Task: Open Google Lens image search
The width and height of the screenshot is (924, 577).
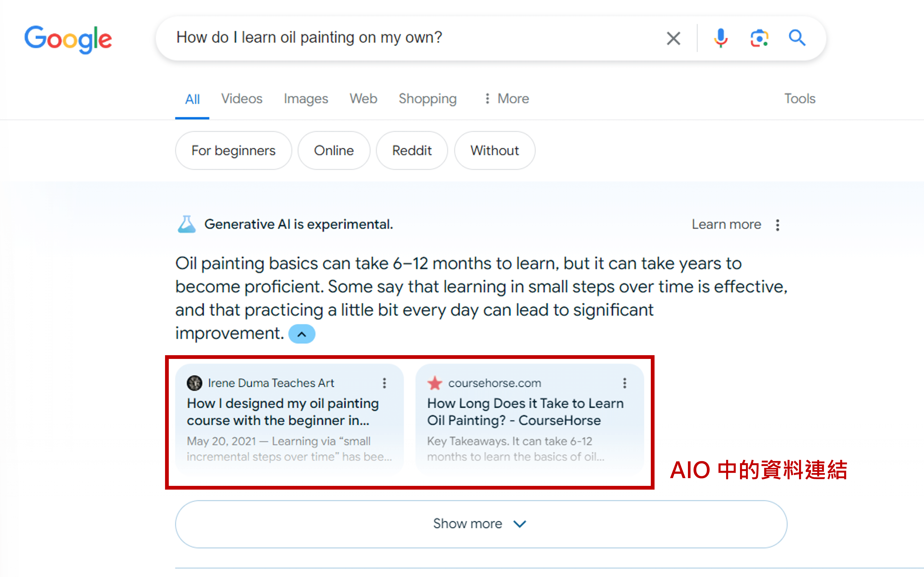Action: tap(759, 38)
